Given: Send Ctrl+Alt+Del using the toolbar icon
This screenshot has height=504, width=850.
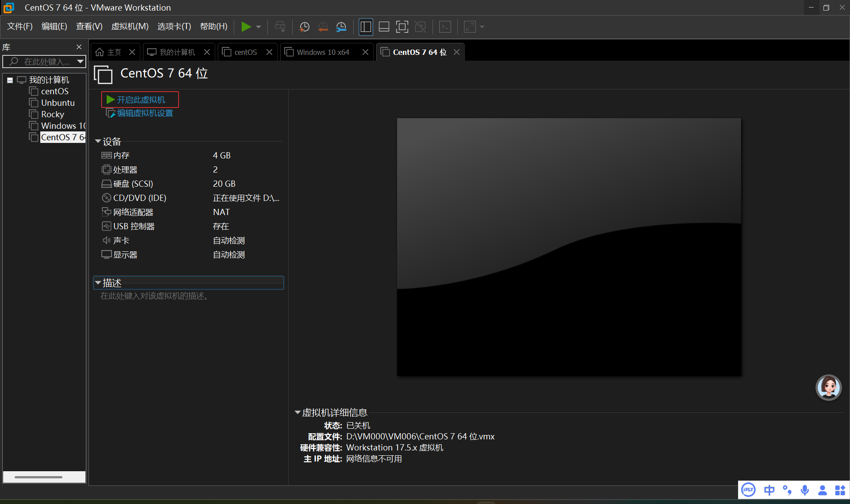Looking at the screenshot, I should (280, 27).
